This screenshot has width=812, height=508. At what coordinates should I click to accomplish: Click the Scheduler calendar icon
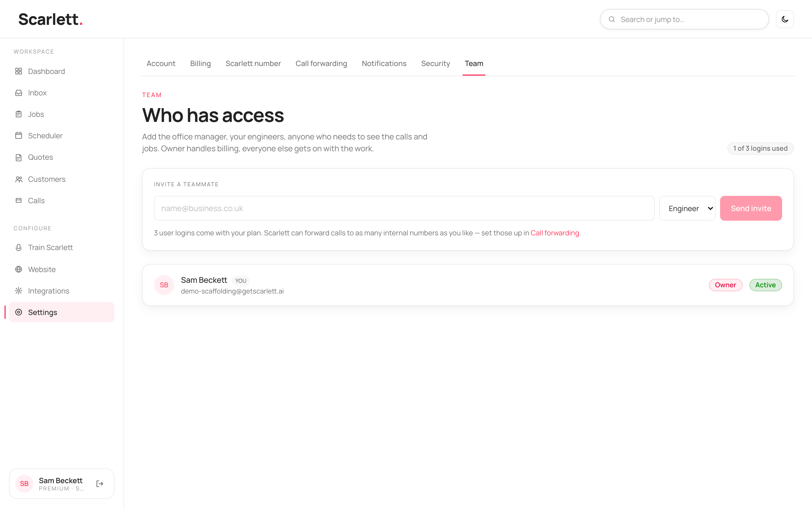(x=19, y=136)
